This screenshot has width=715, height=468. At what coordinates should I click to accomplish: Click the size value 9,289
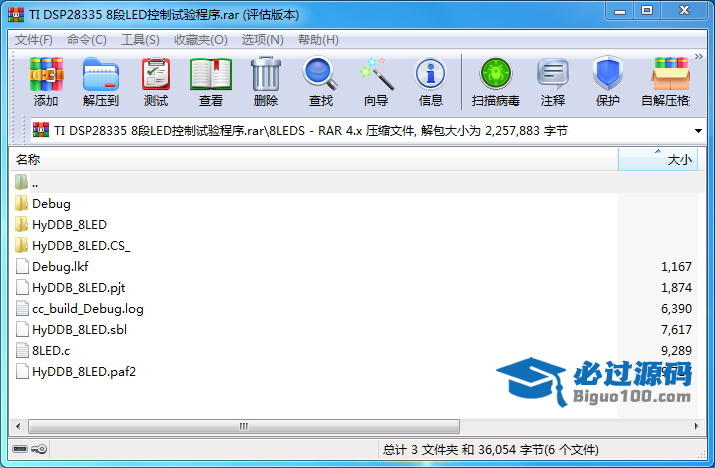(676, 350)
